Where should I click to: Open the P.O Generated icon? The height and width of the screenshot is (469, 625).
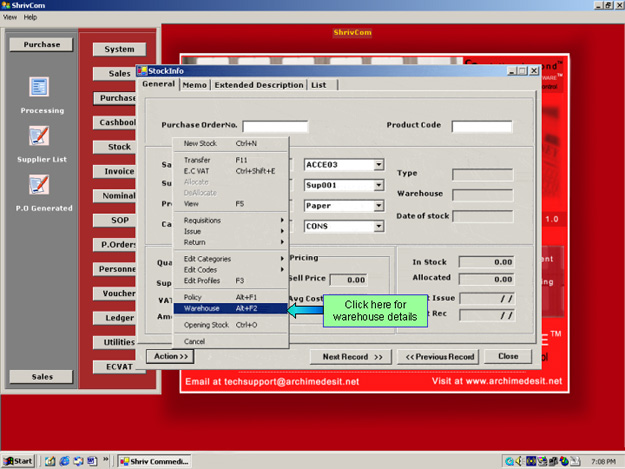40,185
